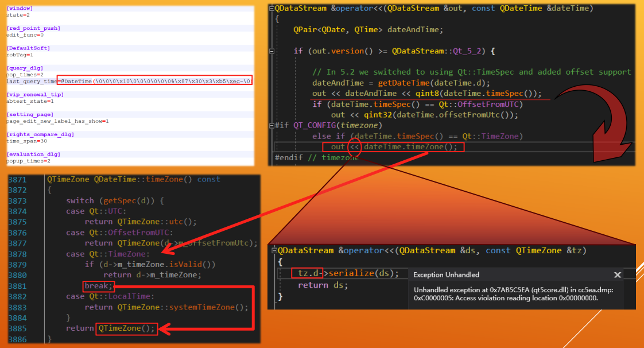Image resolution: width=644 pixels, height=348 pixels.
Task: Click the tz.d pointer in serialize call
Action: [310, 273]
